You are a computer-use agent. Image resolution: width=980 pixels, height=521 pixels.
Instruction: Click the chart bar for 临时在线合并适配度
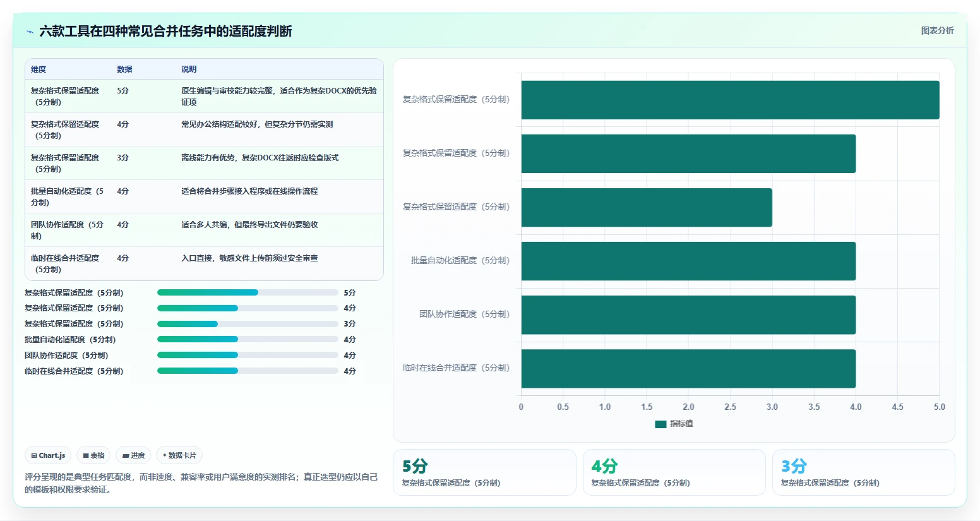click(688, 368)
